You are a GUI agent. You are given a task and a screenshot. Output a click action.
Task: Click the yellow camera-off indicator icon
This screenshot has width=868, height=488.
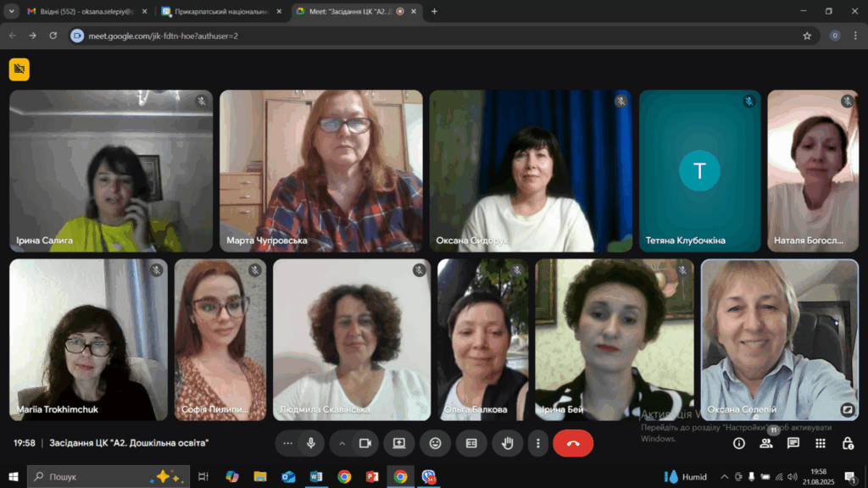[19, 69]
